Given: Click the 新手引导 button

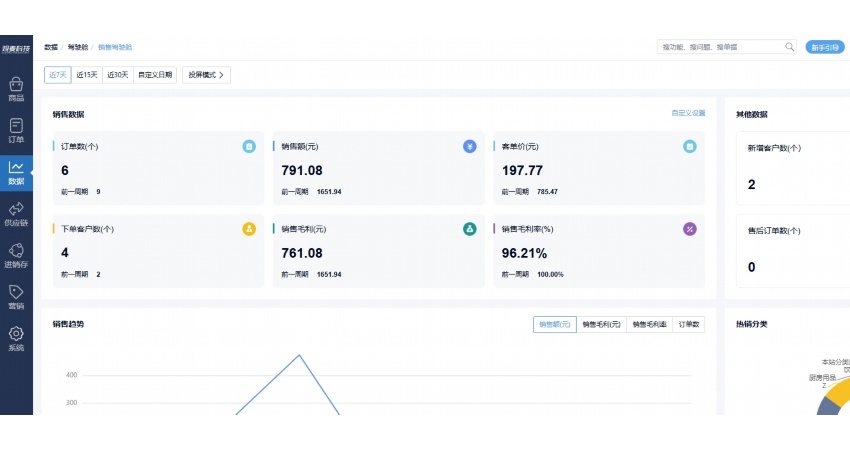Looking at the screenshot, I should click(826, 47).
